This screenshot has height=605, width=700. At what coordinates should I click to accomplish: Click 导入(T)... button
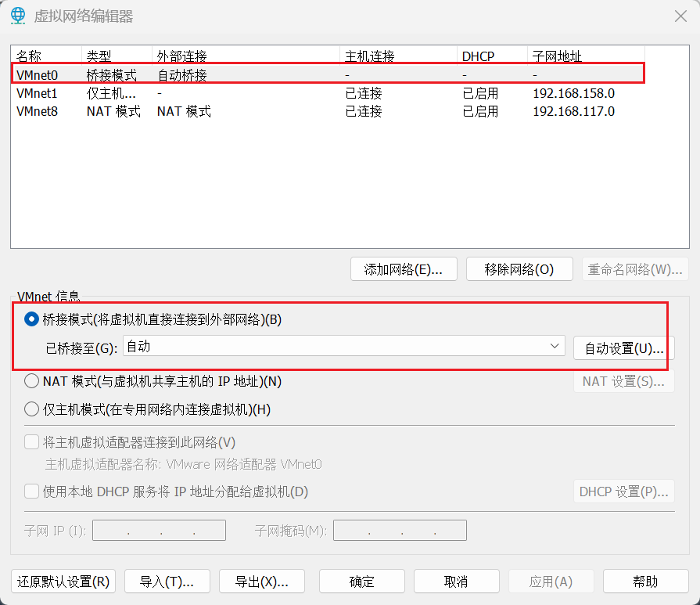167,582
